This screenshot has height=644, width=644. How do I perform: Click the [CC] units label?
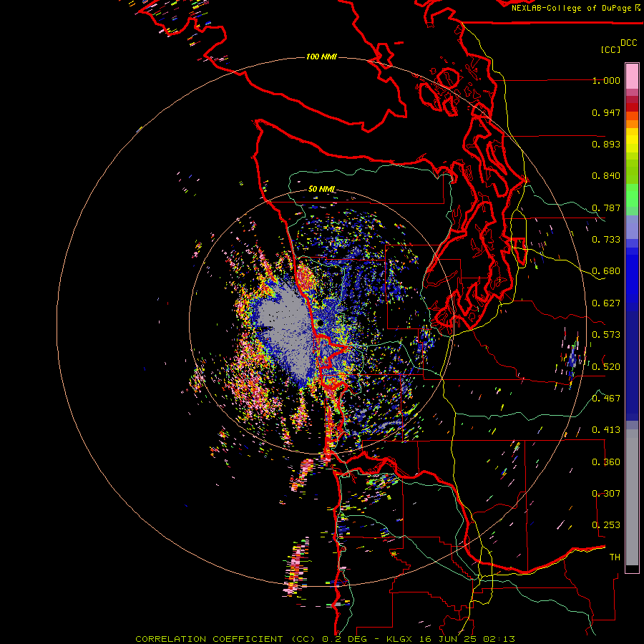[610, 49]
